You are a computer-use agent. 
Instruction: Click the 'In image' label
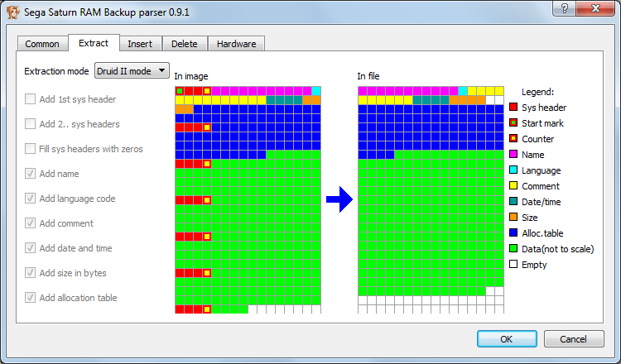pyautogui.click(x=191, y=76)
